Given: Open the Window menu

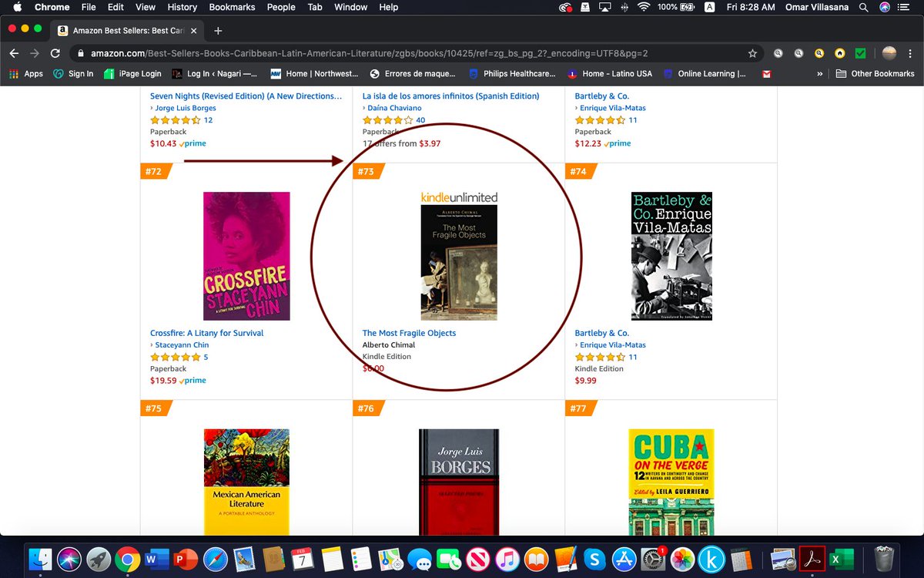Looking at the screenshot, I should pos(350,7).
